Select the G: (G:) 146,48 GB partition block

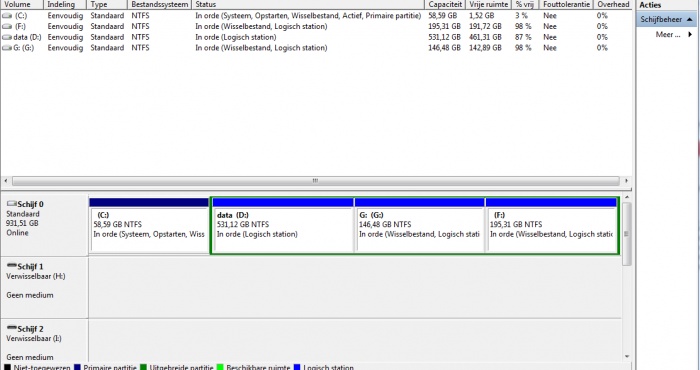tap(420, 225)
